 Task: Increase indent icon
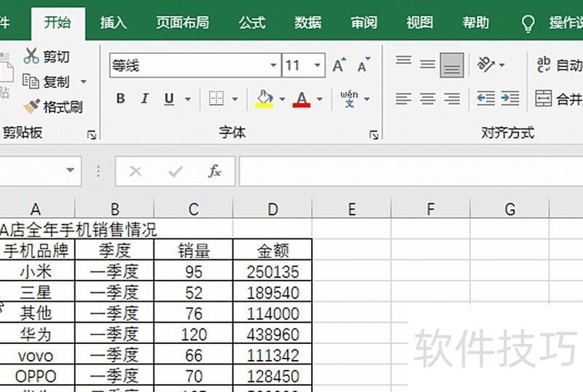click(x=510, y=98)
